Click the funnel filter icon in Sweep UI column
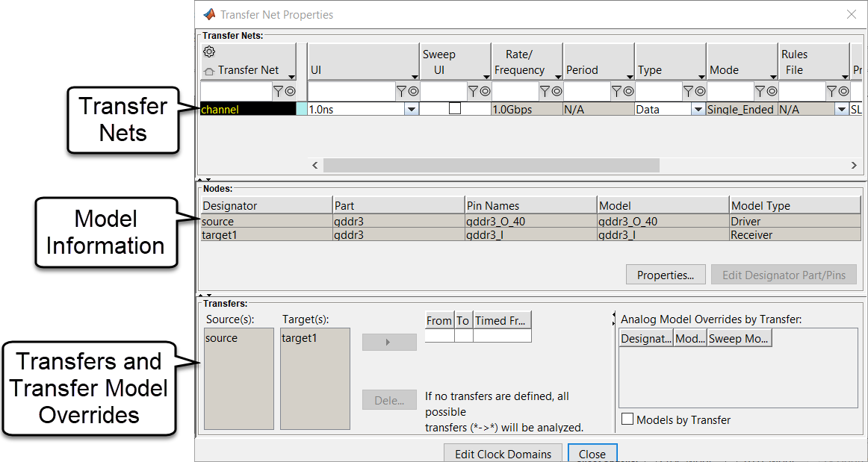The width and height of the screenshot is (868, 462). coord(474,91)
